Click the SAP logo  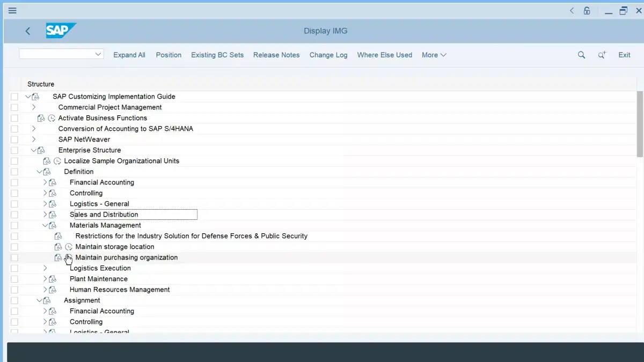[x=61, y=31]
